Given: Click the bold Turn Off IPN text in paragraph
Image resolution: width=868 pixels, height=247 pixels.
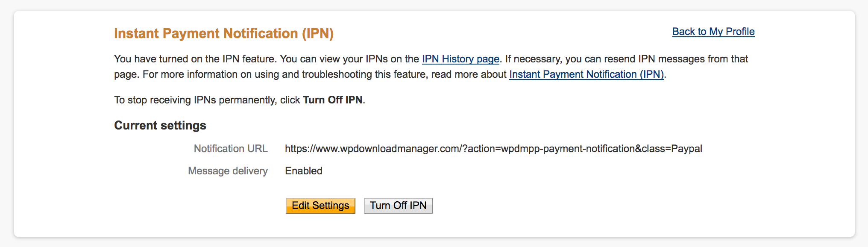Looking at the screenshot, I should coord(332,100).
